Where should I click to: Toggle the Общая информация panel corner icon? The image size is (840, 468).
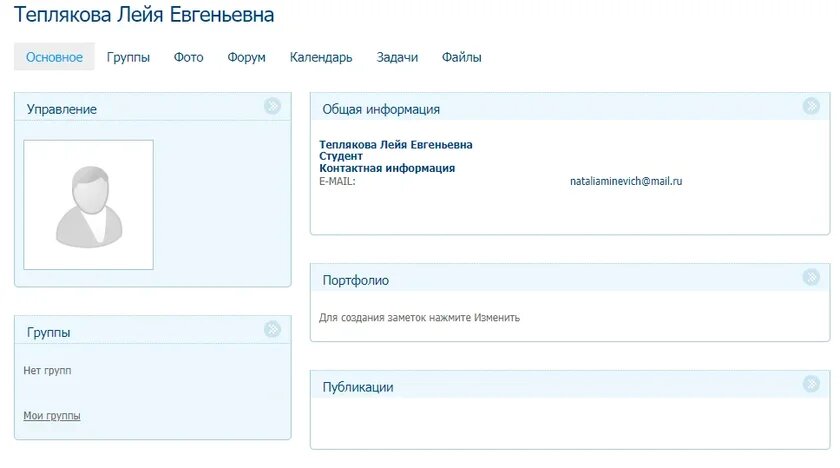pos(811,106)
